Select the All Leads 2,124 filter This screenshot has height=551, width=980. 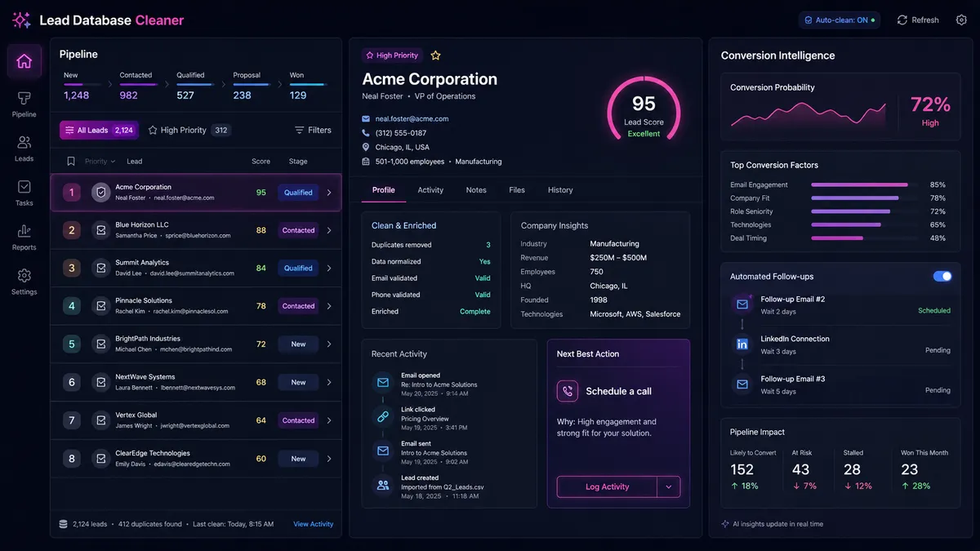(99, 130)
